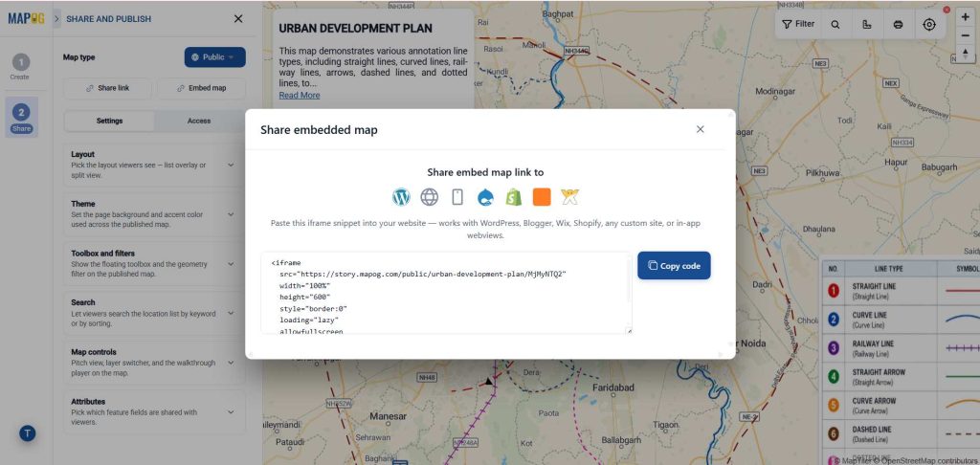
Task: Select the Drupal droplet icon
Action: tap(485, 197)
